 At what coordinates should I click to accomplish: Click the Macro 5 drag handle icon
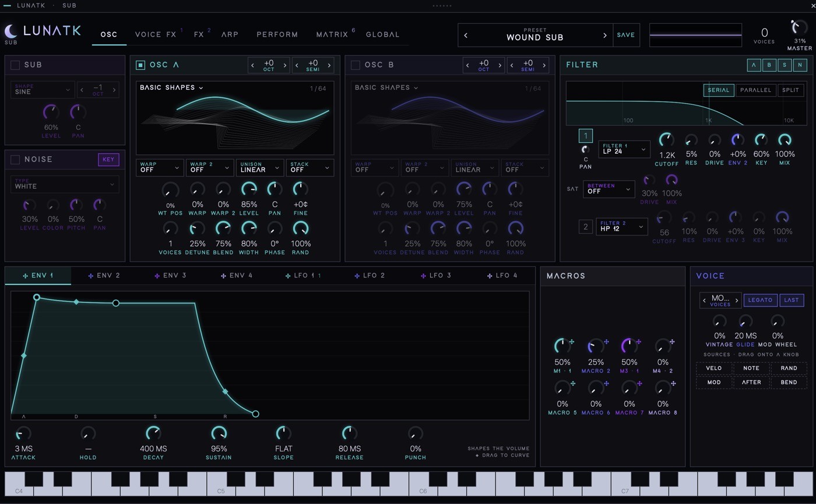point(573,383)
